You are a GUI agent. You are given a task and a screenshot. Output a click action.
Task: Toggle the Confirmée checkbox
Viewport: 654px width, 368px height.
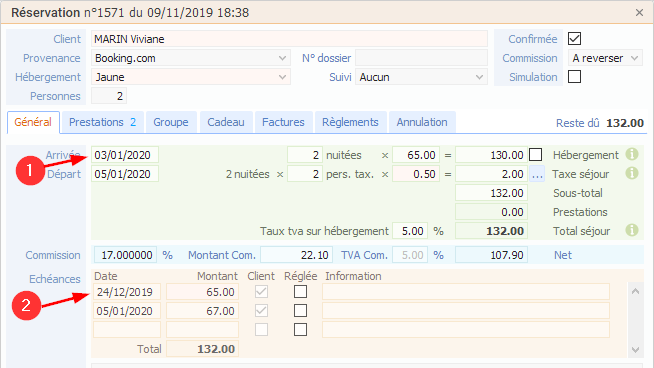point(574,39)
